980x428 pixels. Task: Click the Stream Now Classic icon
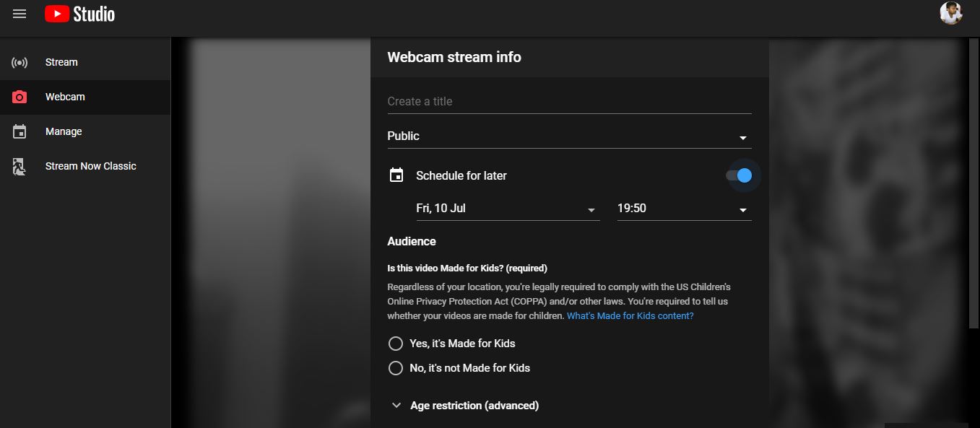19,167
